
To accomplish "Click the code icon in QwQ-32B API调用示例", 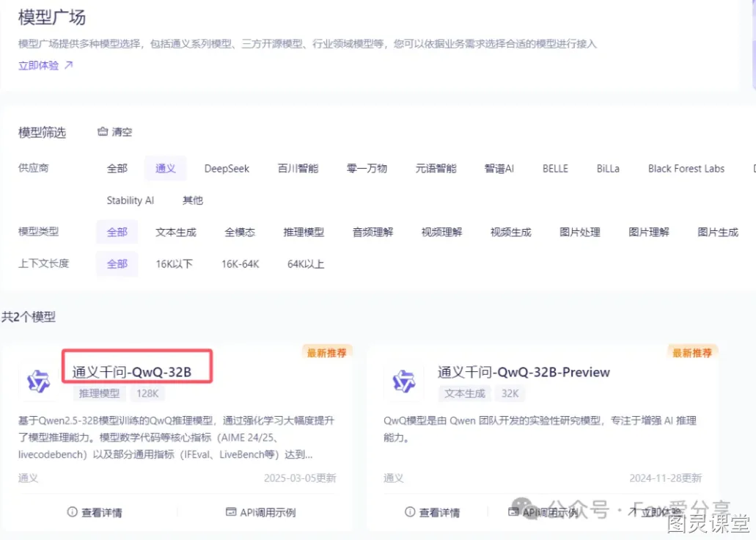I will coord(231,511).
